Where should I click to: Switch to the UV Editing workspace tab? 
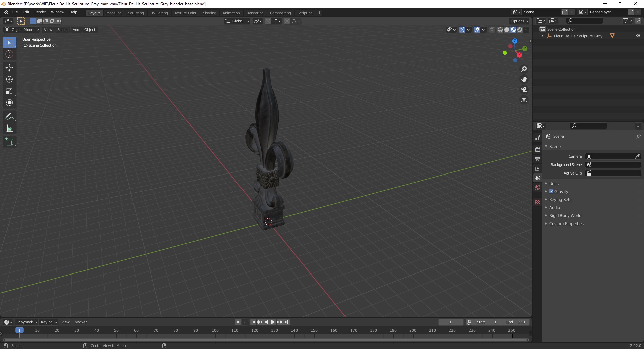[x=159, y=13]
